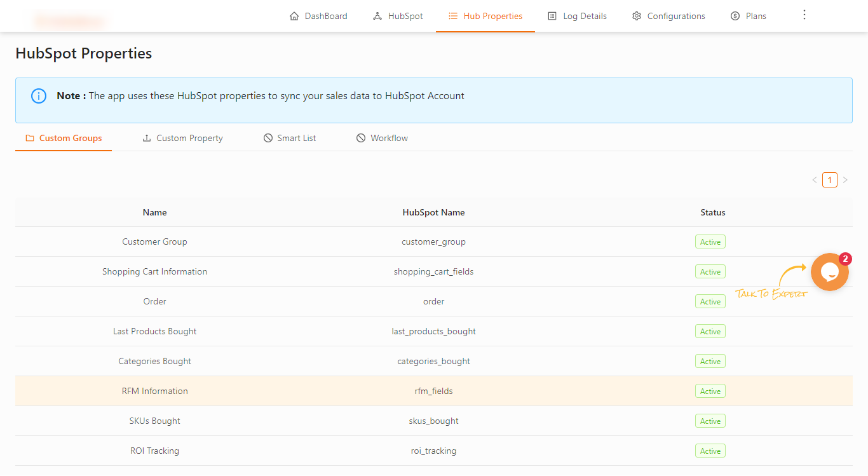Image resolution: width=868 pixels, height=476 pixels.
Task: Select page 1 in pagination
Action: tap(830, 180)
